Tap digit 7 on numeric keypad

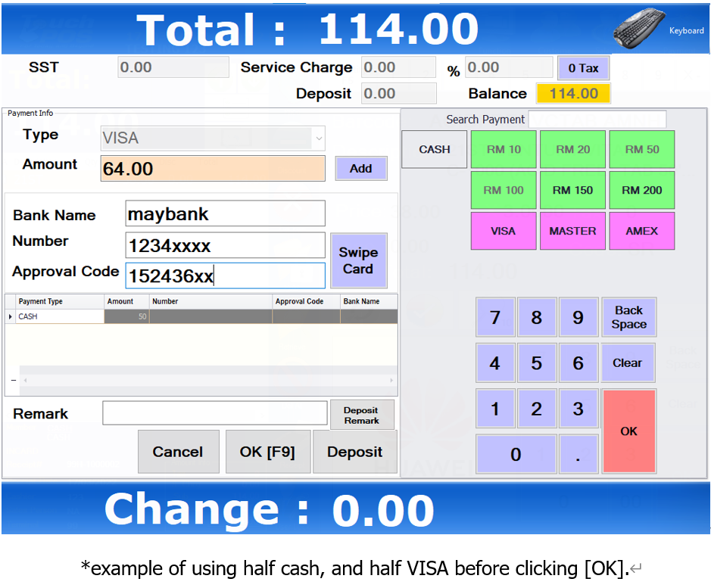495,318
